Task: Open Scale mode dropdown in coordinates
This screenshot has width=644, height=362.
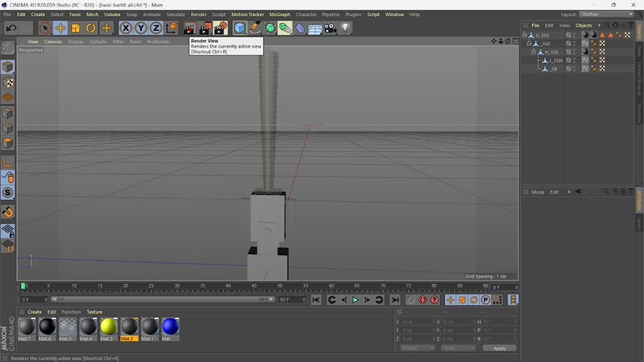Action: click(x=458, y=348)
